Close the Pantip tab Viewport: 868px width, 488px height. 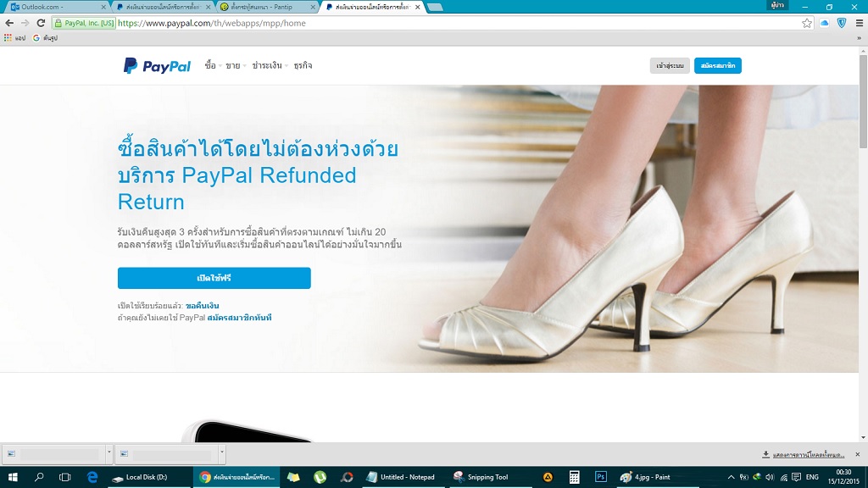313,7
